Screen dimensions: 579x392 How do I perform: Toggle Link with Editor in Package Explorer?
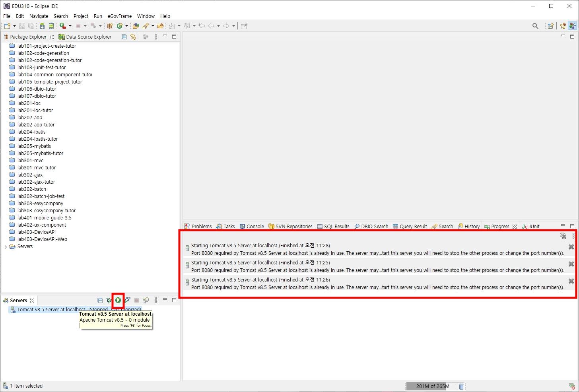point(133,37)
